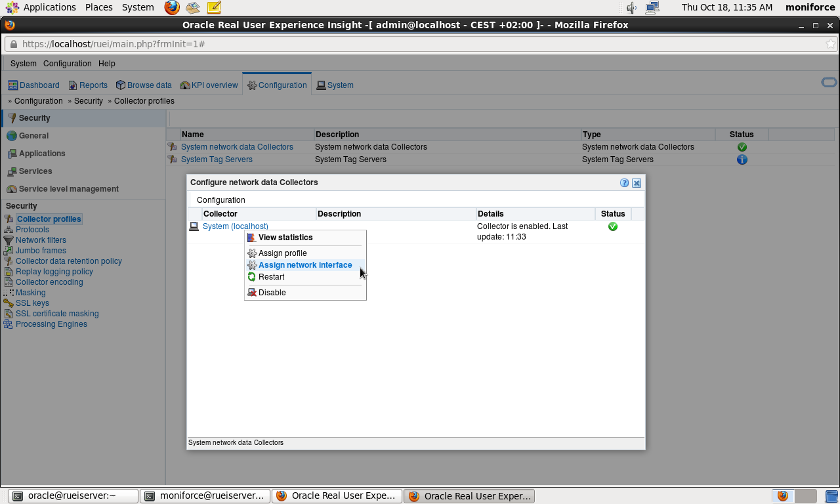Screen dimensions: 840x504
Task: Click the Restart green arrows icon
Action: point(252,277)
